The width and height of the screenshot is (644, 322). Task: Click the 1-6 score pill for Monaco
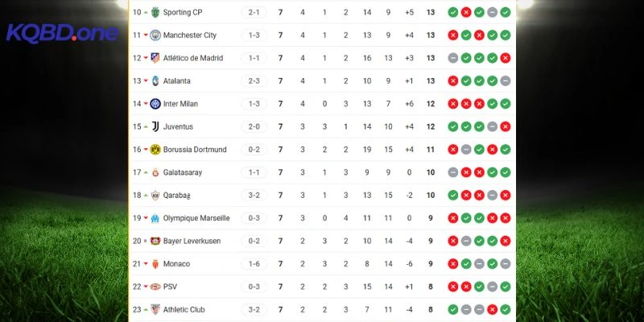tap(254, 263)
